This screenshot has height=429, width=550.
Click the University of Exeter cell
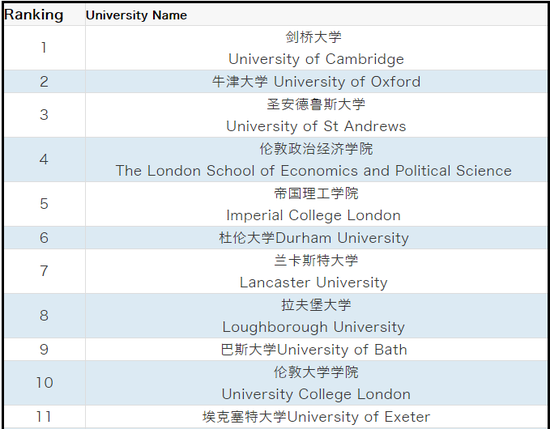[316, 416]
